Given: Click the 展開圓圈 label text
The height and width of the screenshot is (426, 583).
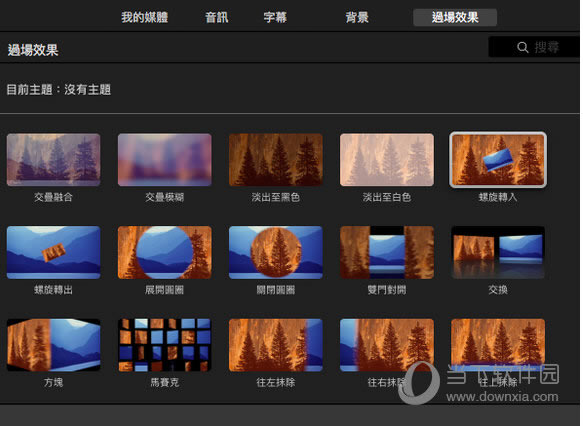Looking at the screenshot, I should [x=165, y=290].
